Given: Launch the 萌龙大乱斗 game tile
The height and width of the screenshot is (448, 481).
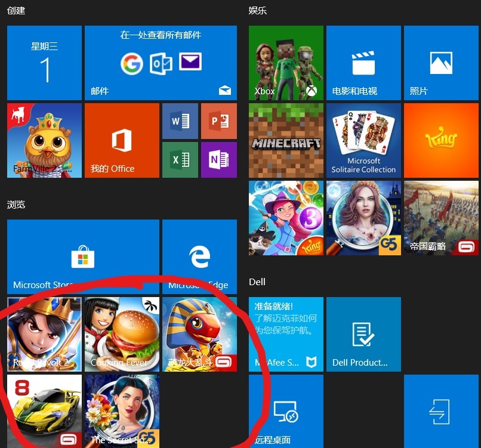Looking at the screenshot, I should (x=199, y=334).
